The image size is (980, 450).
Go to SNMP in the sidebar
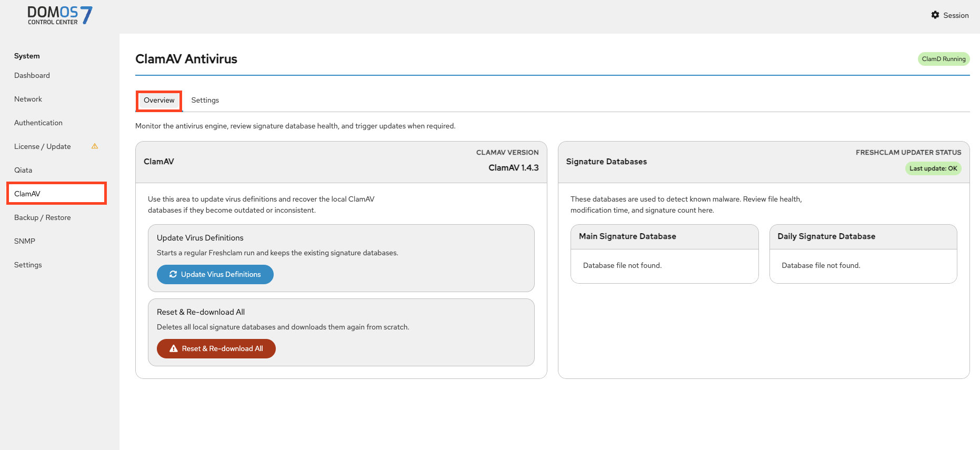[25, 241]
